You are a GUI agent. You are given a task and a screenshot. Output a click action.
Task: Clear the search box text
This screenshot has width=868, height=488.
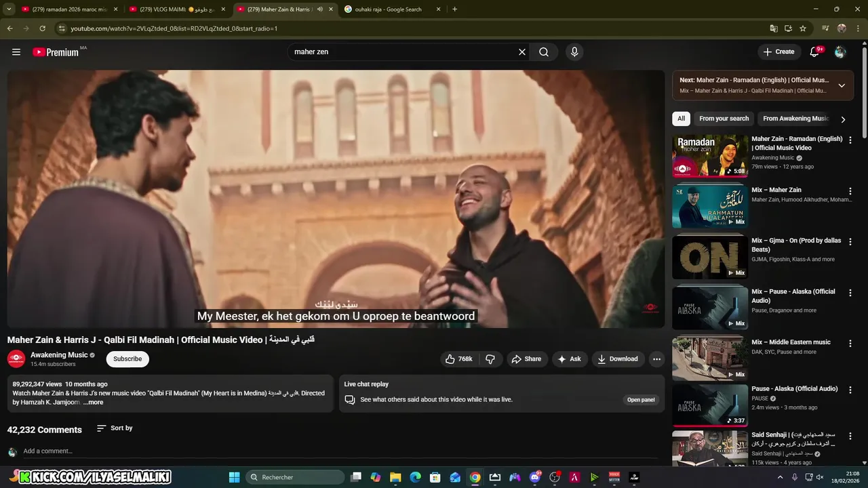(x=522, y=52)
